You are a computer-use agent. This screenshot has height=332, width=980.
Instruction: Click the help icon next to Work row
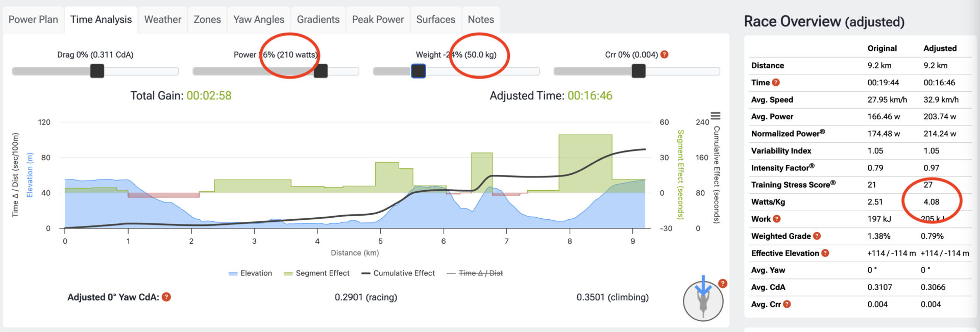point(777,219)
